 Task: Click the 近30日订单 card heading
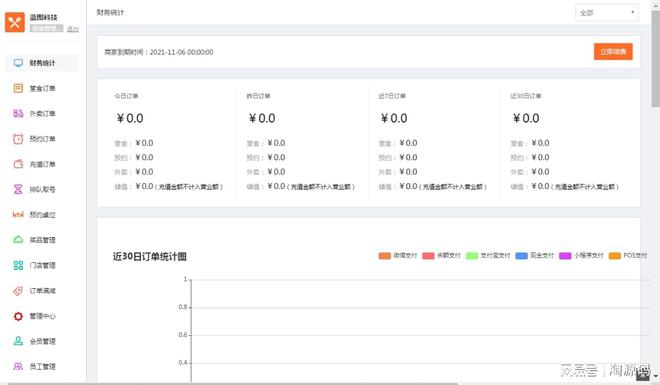[526, 96]
